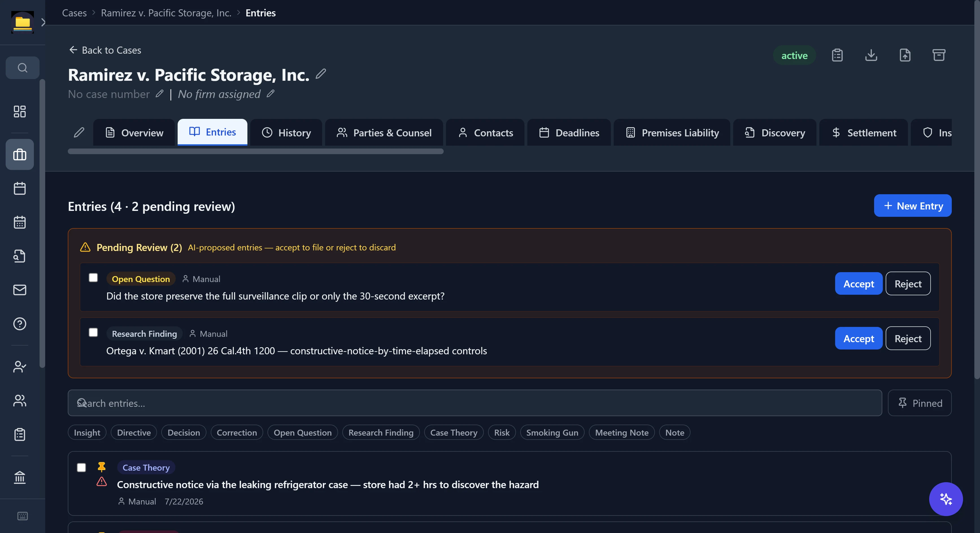Viewport: 980px width, 533px height.
Task: Expand the sidebar with the chevron arrow
Action: click(43, 22)
